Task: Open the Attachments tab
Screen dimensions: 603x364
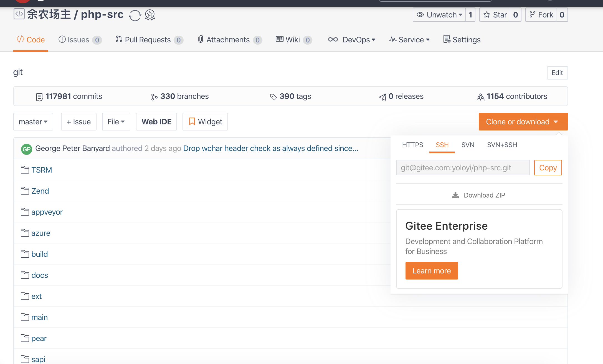Action: click(x=230, y=40)
